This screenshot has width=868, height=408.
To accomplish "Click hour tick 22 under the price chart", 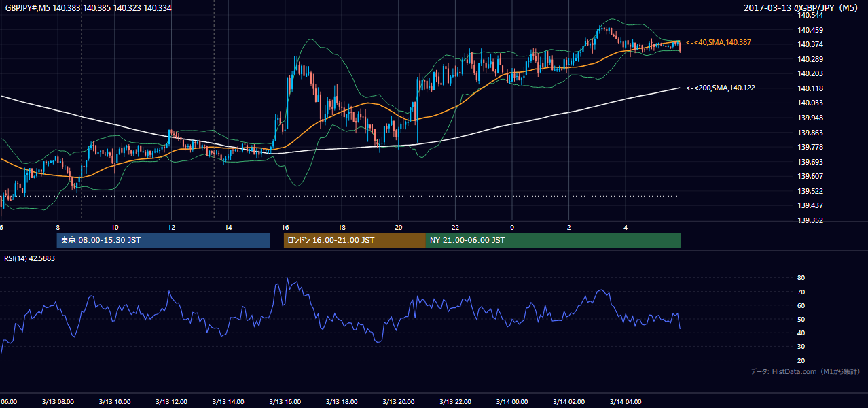I will [x=455, y=227].
